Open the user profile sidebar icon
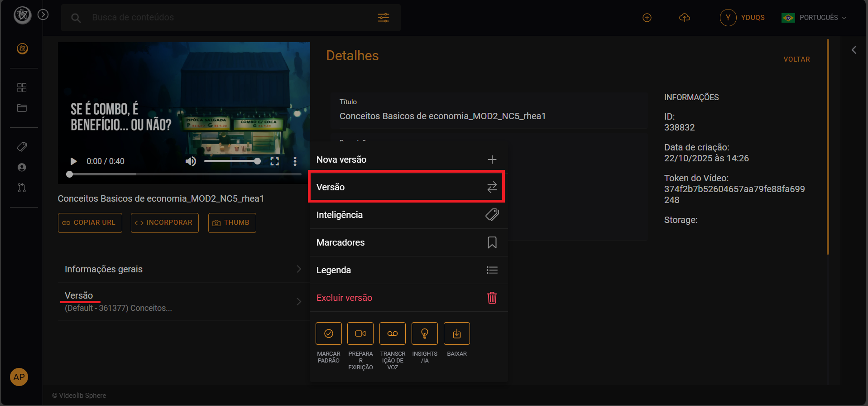 (x=22, y=167)
